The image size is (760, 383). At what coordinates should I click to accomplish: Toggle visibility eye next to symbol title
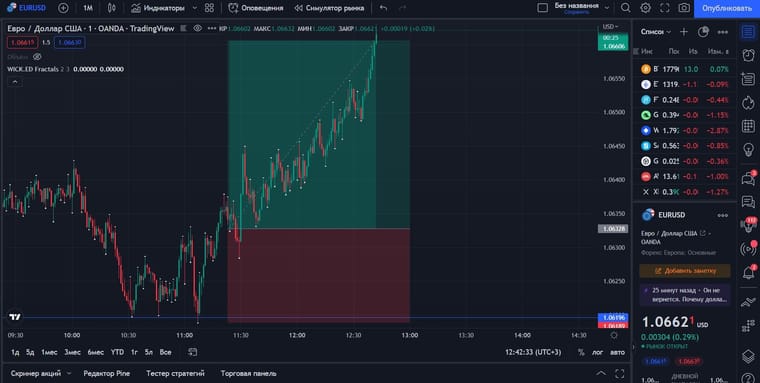point(197,28)
